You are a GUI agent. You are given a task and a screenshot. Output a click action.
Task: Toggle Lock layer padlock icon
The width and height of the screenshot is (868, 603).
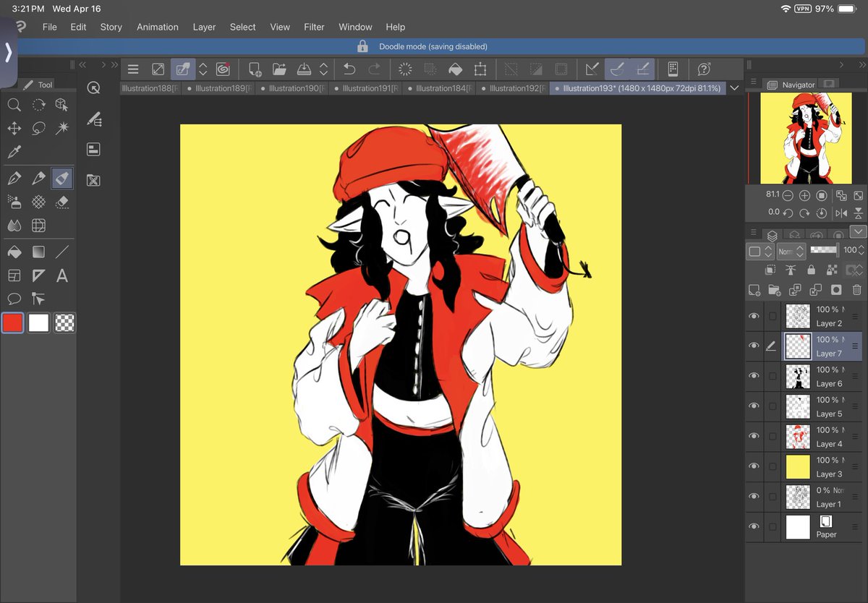(x=811, y=270)
